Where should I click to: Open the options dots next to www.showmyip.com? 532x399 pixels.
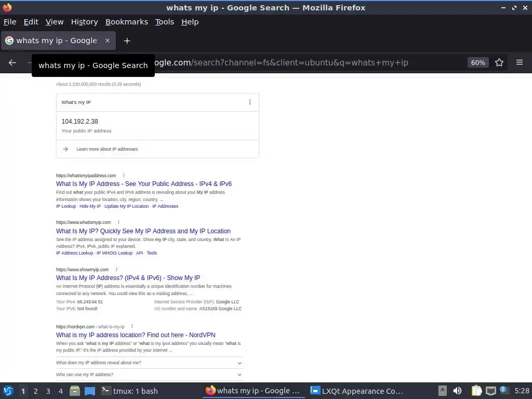tap(116, 270)
